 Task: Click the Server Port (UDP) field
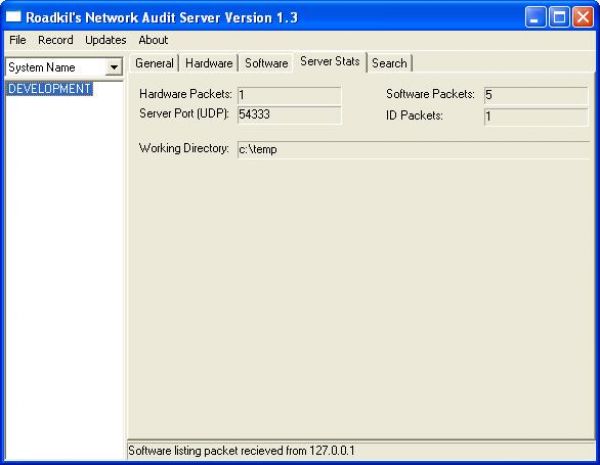289,115
